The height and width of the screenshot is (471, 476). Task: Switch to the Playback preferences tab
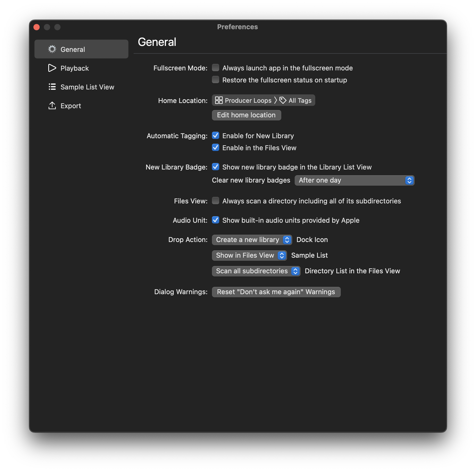click(x=75, y=68)
